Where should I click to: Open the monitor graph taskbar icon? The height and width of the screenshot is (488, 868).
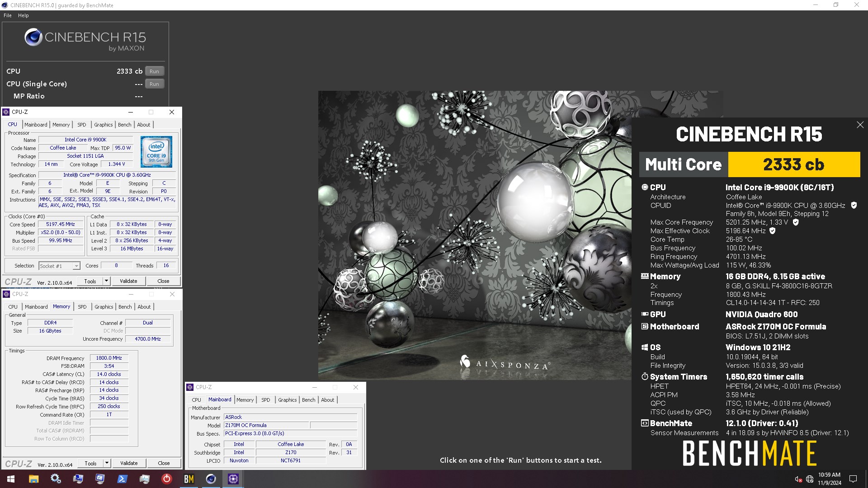tap(144, 479)
